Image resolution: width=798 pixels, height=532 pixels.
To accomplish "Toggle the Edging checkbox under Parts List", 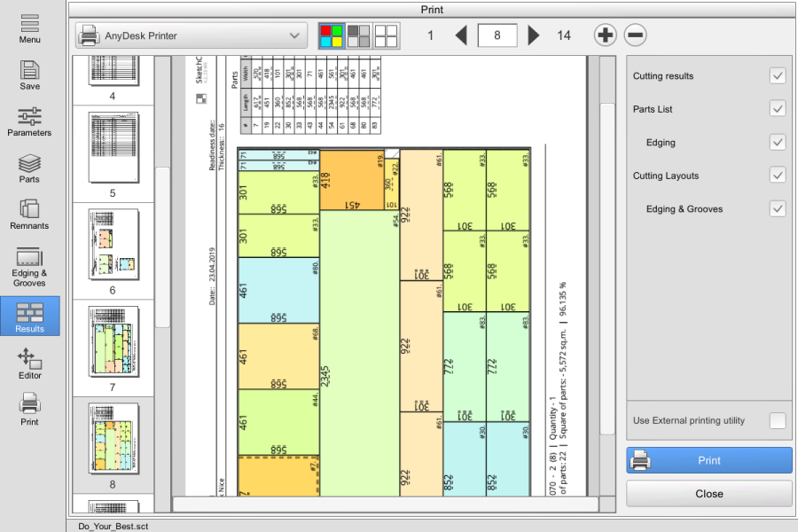I will click(x=778, y=143).
